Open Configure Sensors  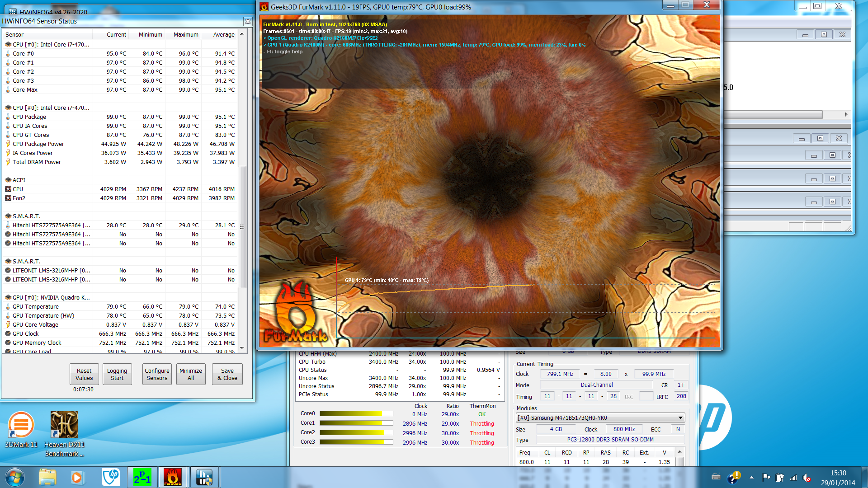point(157,374)
